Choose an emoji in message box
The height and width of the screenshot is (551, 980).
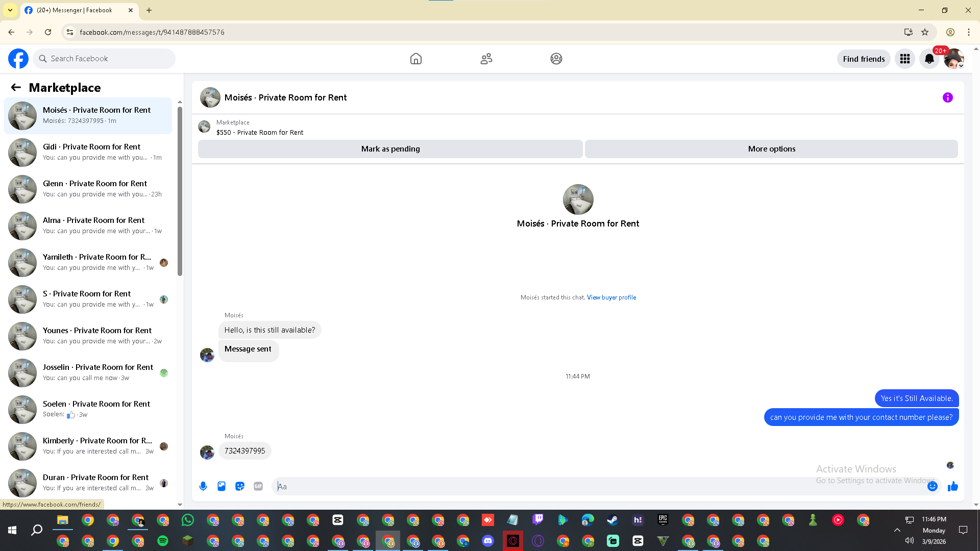point(932,486)
